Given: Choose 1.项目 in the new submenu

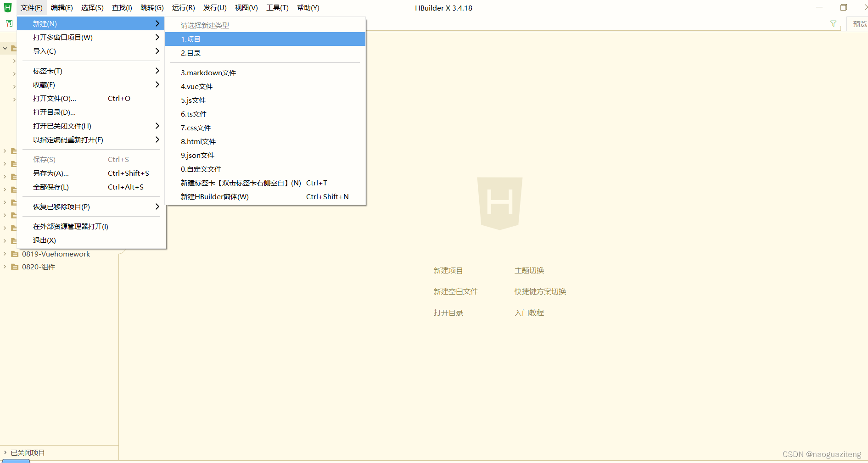Looking at the screenshot, I should [265, 39].
